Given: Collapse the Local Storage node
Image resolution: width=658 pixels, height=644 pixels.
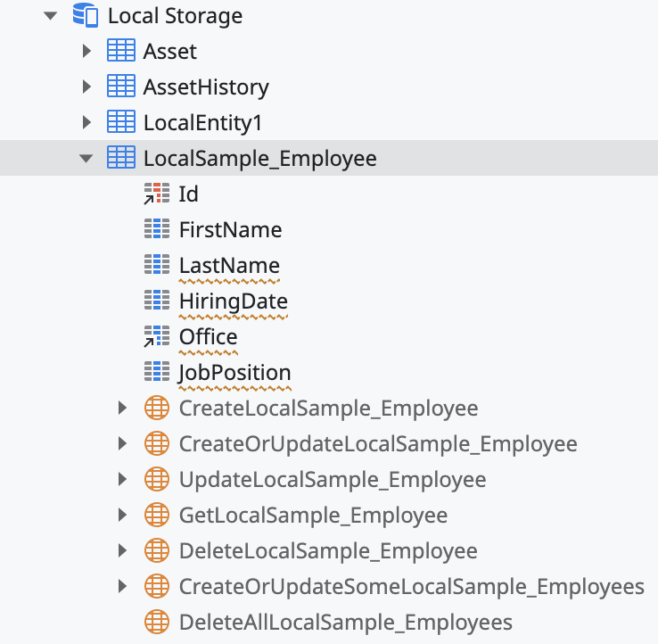Looking at the screenshot, I should tap(50, 16).
